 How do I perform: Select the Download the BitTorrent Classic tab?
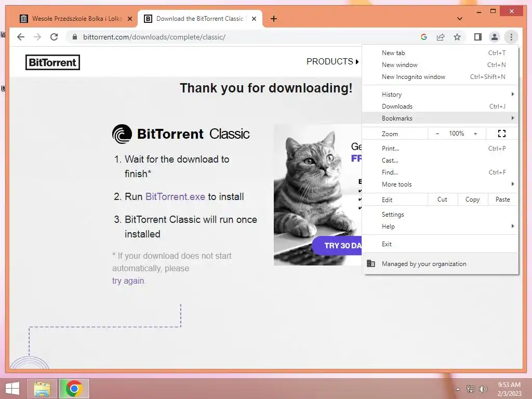[200, 19]
